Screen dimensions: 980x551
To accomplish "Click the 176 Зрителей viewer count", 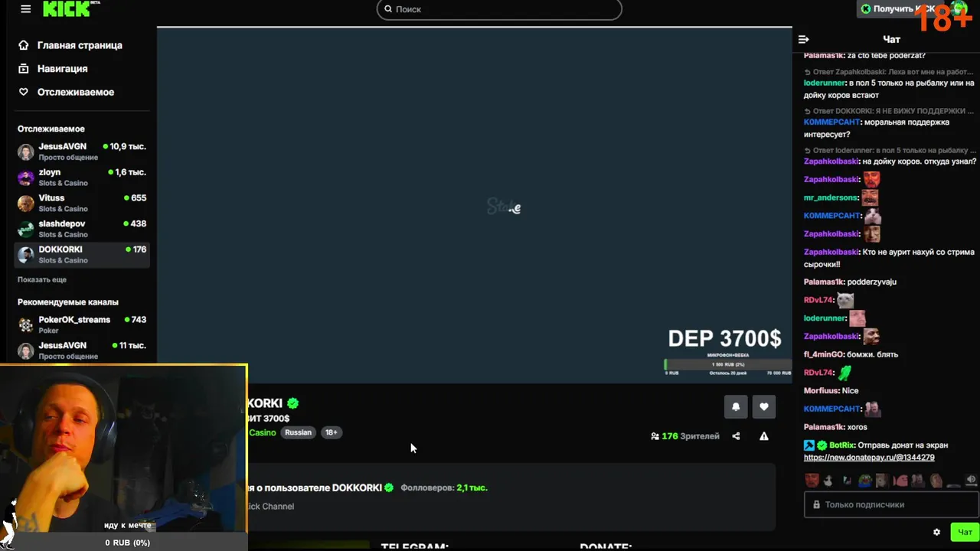I will (684, 436).
